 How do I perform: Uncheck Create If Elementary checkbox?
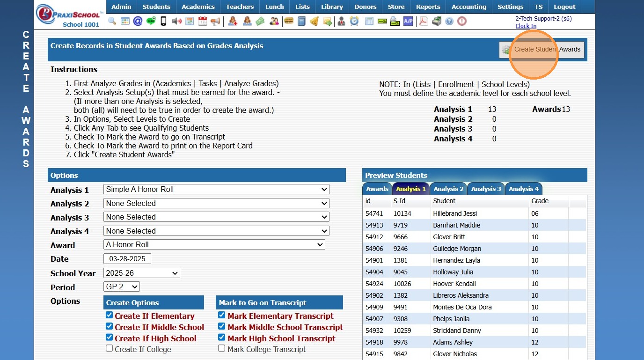pos(109,316)
